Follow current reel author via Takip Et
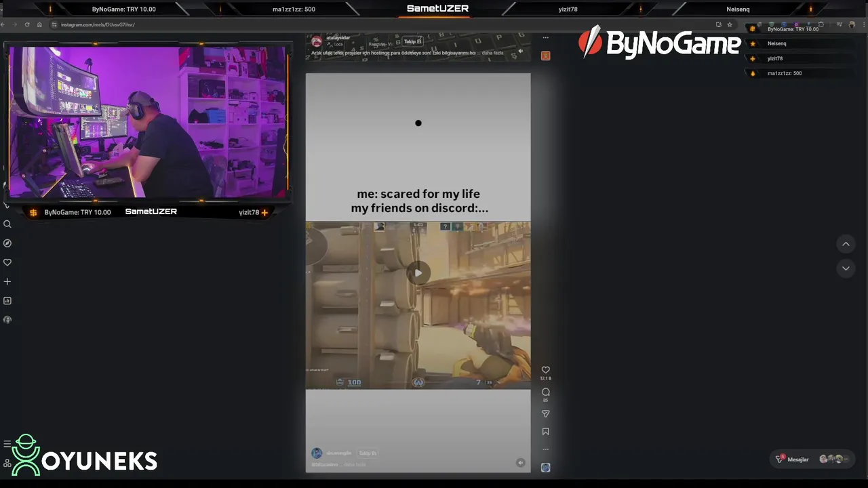 pyautogui.click(x=368, y=453)
